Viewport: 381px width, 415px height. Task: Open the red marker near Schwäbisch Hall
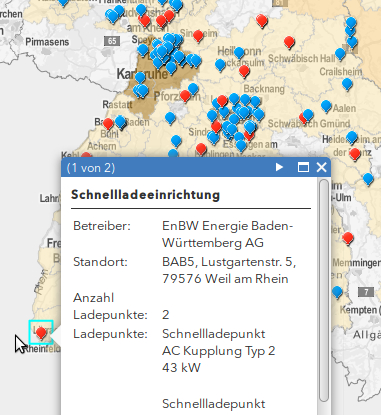(289, 42)
